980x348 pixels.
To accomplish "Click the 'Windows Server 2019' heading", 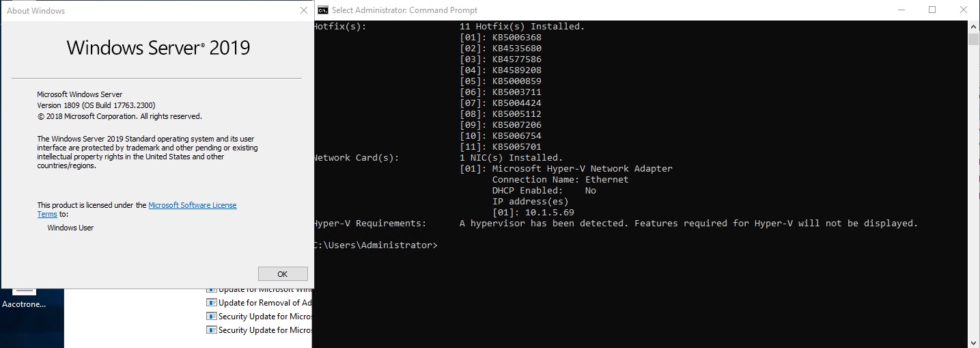I will pos(158,48).
